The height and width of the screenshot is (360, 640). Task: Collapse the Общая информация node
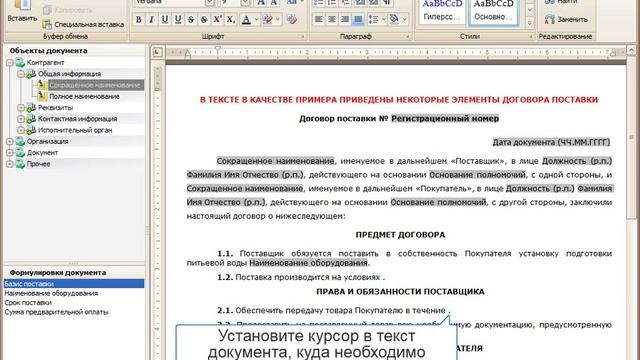(21, 74)
